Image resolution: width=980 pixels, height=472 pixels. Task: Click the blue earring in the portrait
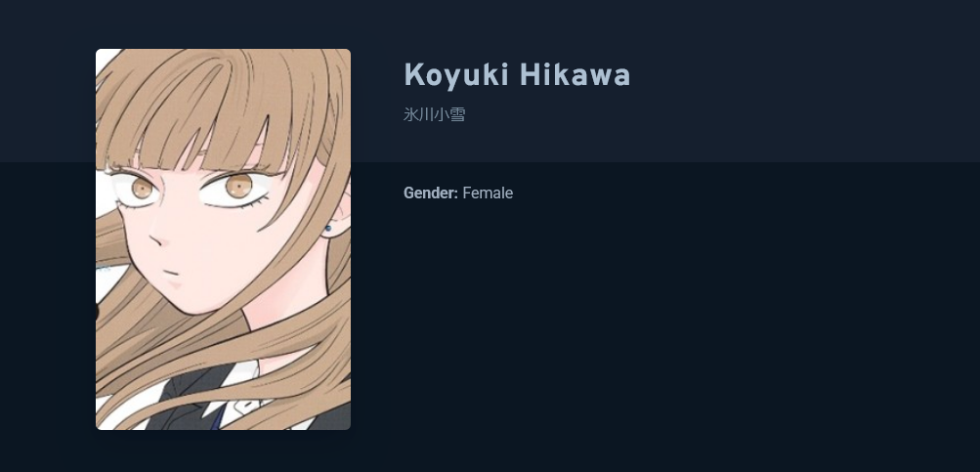tap(328, 229)
